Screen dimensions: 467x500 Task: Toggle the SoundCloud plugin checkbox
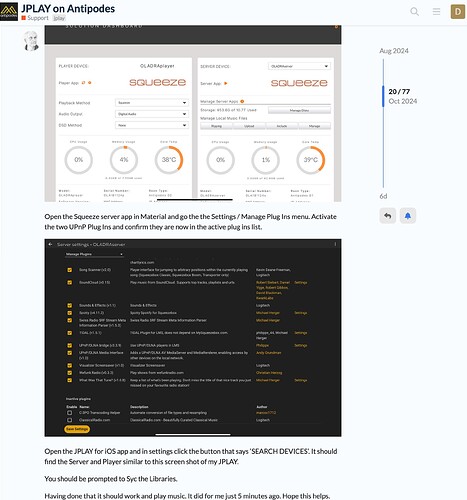click(70, 282)
